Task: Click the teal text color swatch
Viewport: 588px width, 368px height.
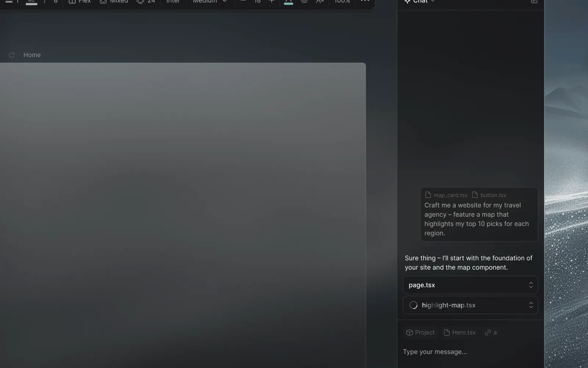Action: click(288, 2)
